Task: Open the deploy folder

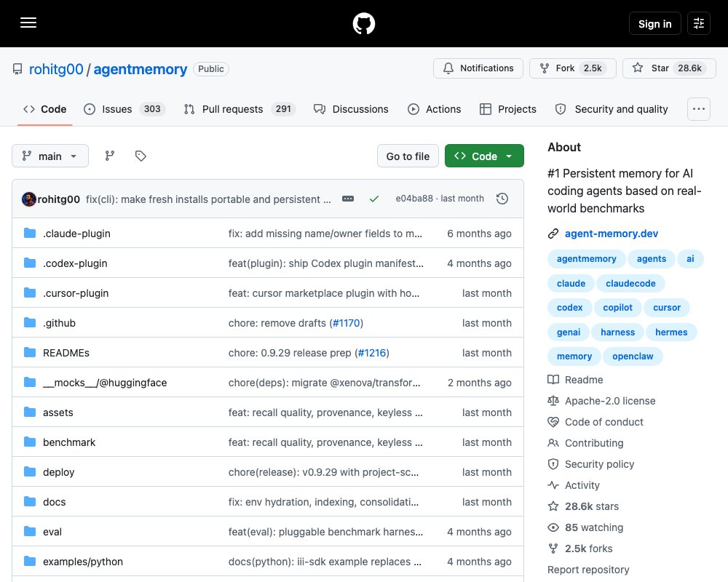Action: (x=58, y=472)
